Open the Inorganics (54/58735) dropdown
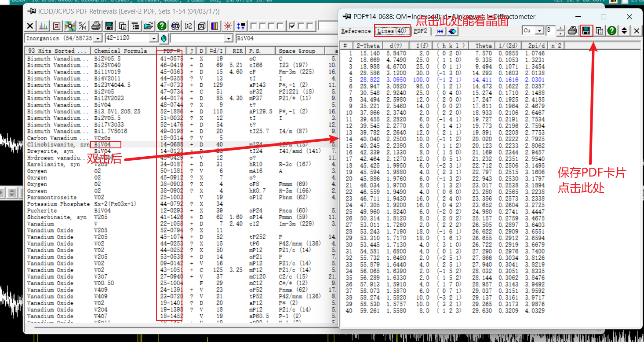The image size is (644, 342). tap(98, 38)
